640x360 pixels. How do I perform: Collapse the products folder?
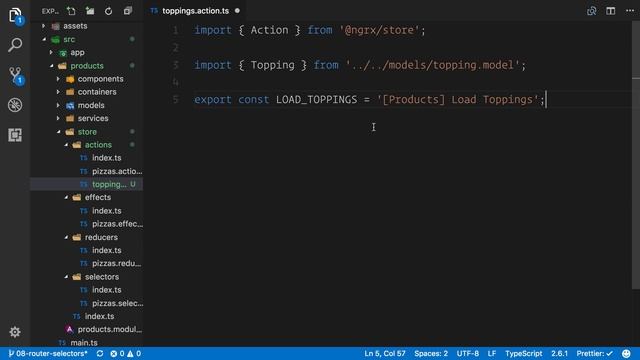coord(87,66)
